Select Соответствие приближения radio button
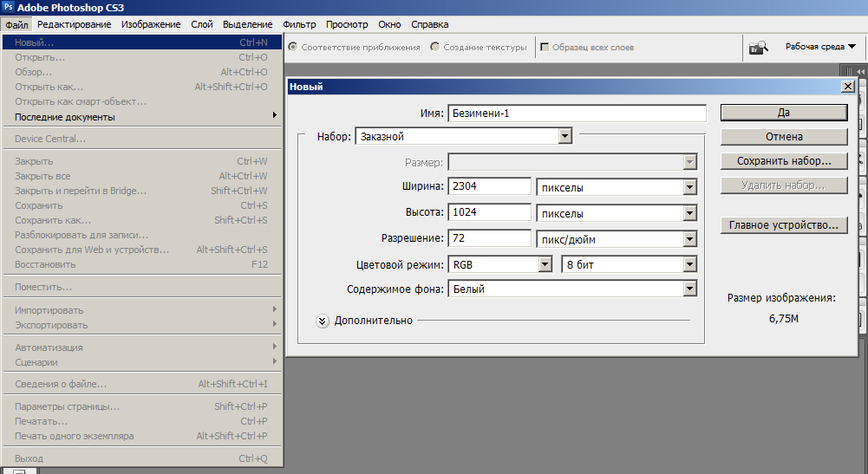Viewport: 868px width, 474px height. 293,47
